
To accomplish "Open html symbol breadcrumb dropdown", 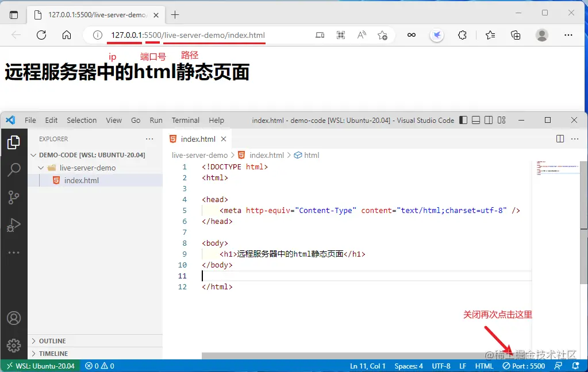I will 306,155.
